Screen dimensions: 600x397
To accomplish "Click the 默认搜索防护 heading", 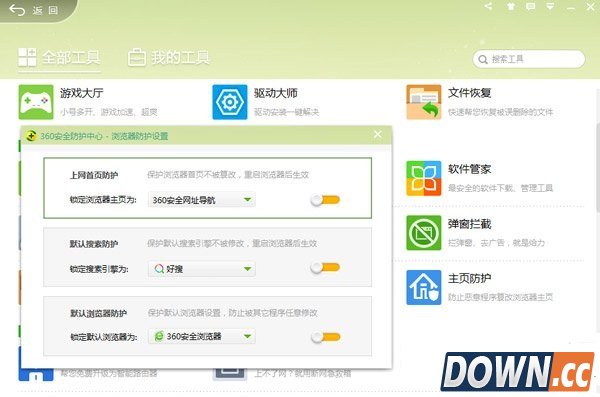I will point(94,244).
